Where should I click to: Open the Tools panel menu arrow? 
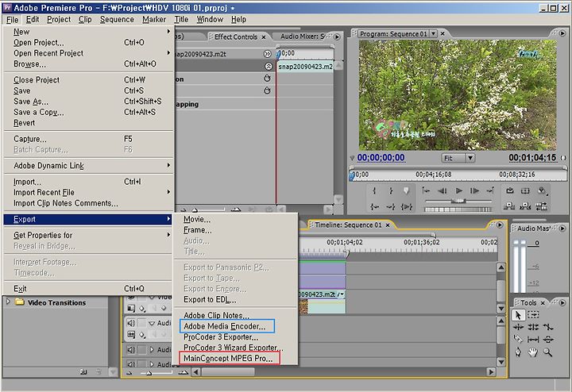[562, 303]
